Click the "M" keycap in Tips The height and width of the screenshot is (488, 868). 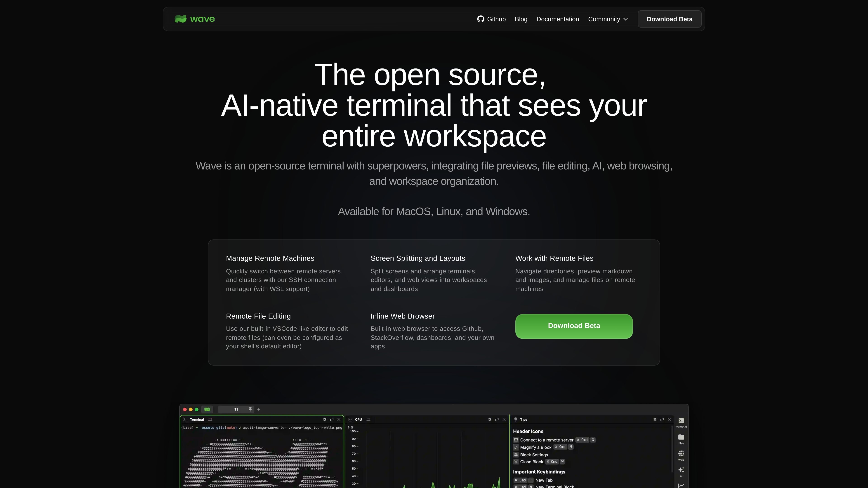pos(571,447)
